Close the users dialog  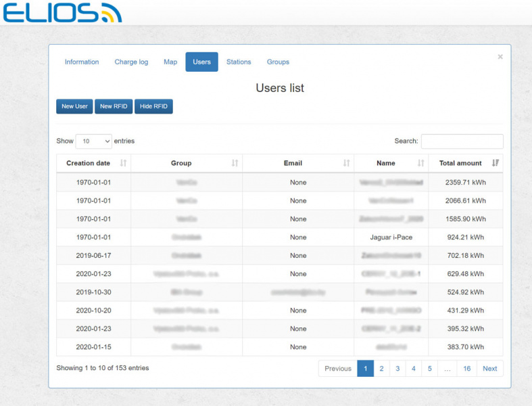(500, 57)
